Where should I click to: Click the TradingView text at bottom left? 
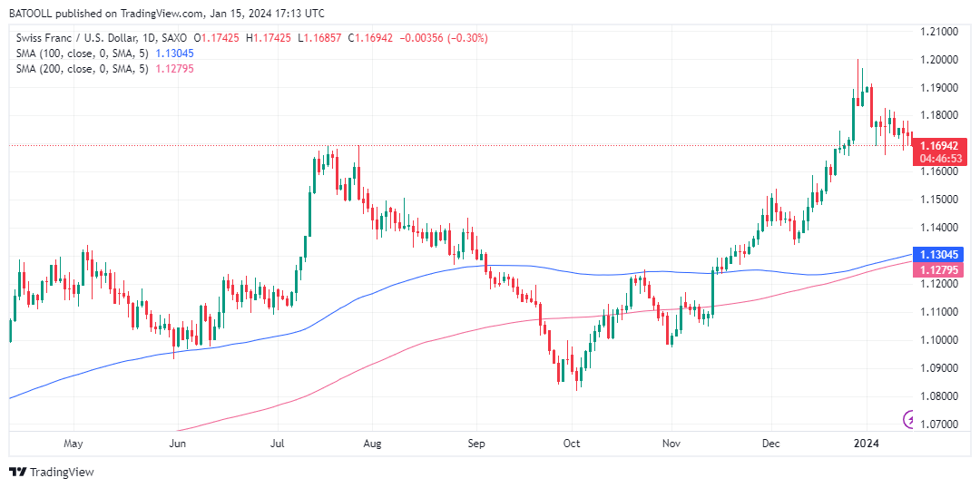[x=62, y=472]
